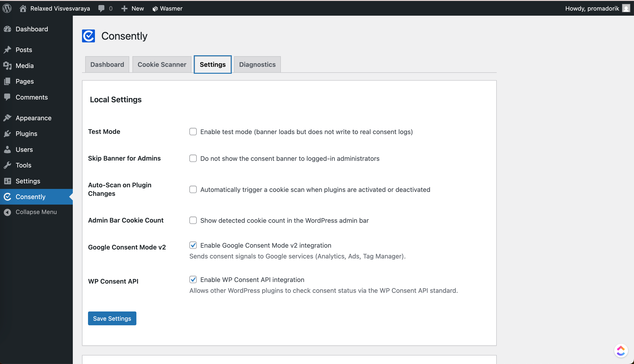Open the Wasmer menu in admin bar
Viewport: 634px width, 364px height.
click(x=167, y=8)
